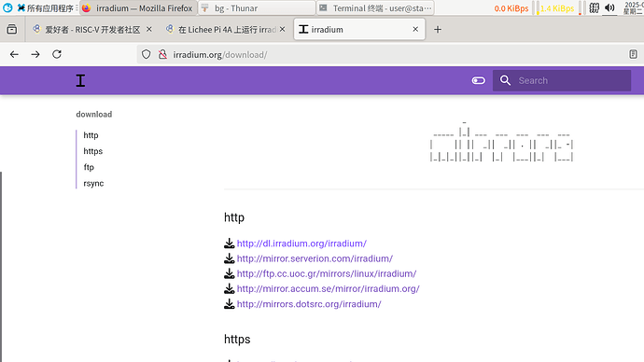Switch to RISC-V 开发者社区 tab

click(92, 30)
